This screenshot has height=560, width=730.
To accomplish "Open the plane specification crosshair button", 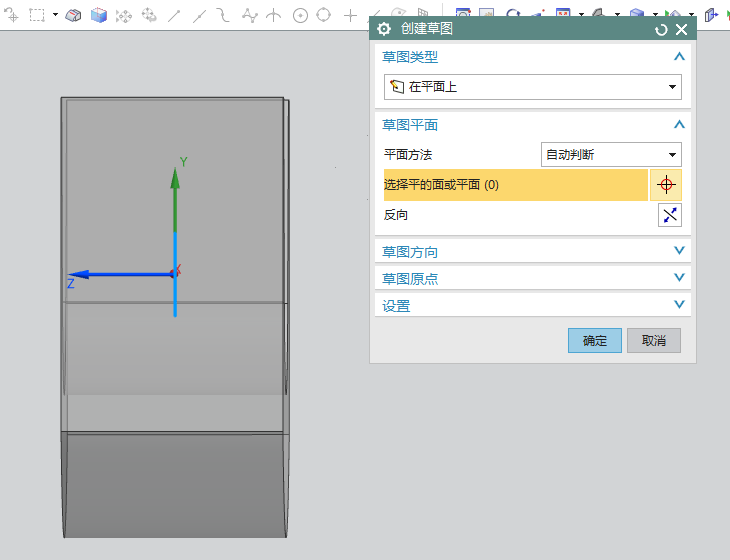I will click(x=667, y=185).
